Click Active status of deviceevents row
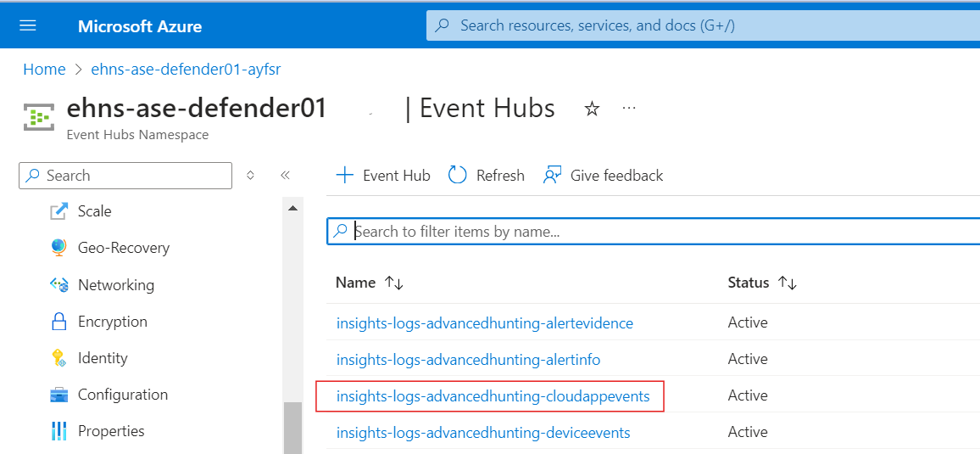Image resolution: width=980 pixels, height=454 pixels. coord(748,431)
